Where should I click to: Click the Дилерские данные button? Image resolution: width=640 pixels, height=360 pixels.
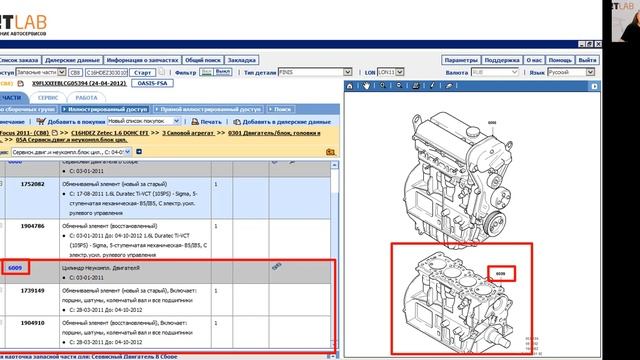coord(72,60)
